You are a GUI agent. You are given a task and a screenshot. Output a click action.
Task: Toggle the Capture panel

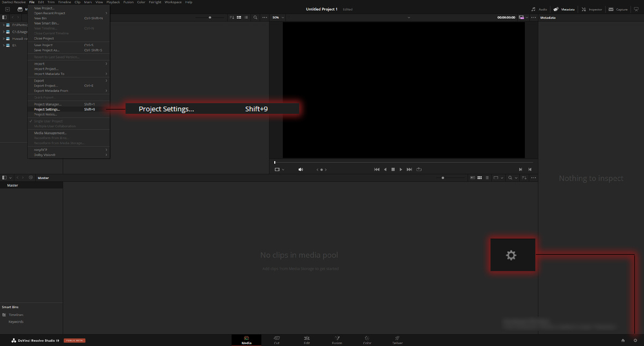618,9
